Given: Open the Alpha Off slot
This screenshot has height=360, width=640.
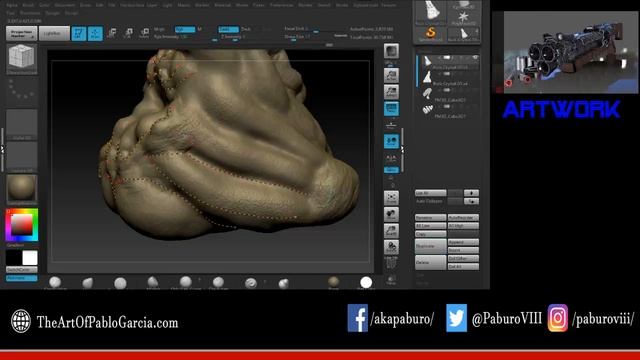Looking at the screenshot, I should coord(22,124).
